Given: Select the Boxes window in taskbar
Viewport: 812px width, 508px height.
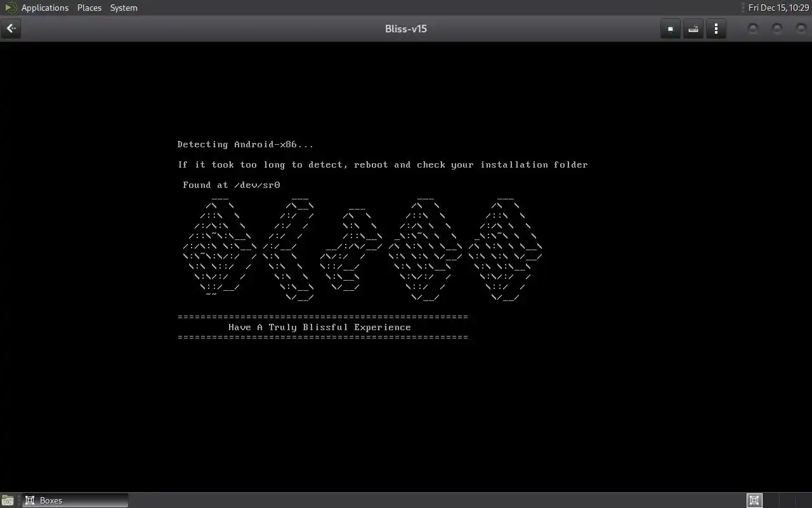Looking at the screenshot, I should point(75,500).
